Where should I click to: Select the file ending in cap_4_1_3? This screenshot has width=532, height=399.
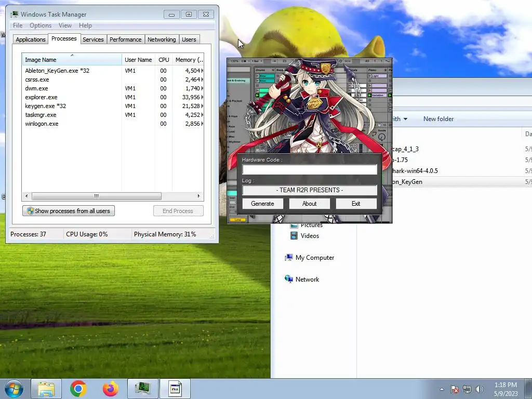click(x=405, y=149)
